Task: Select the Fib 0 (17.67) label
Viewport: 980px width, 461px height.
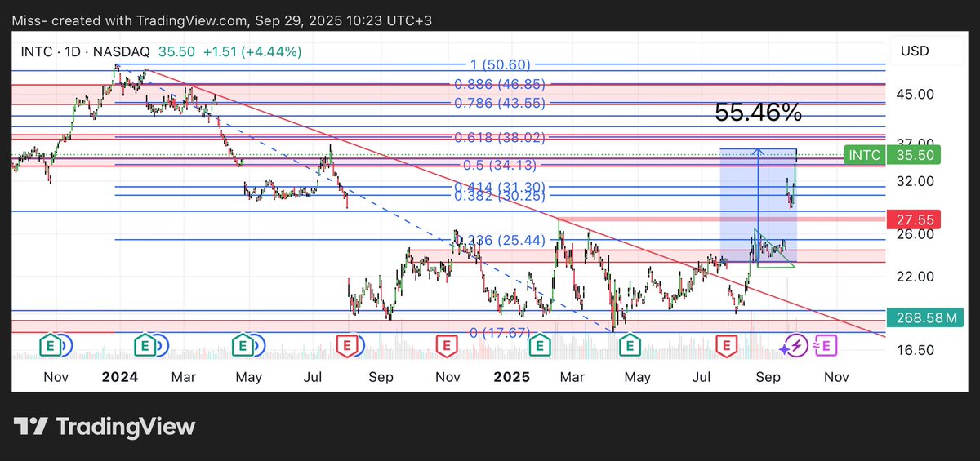Action: pos(501,332)
